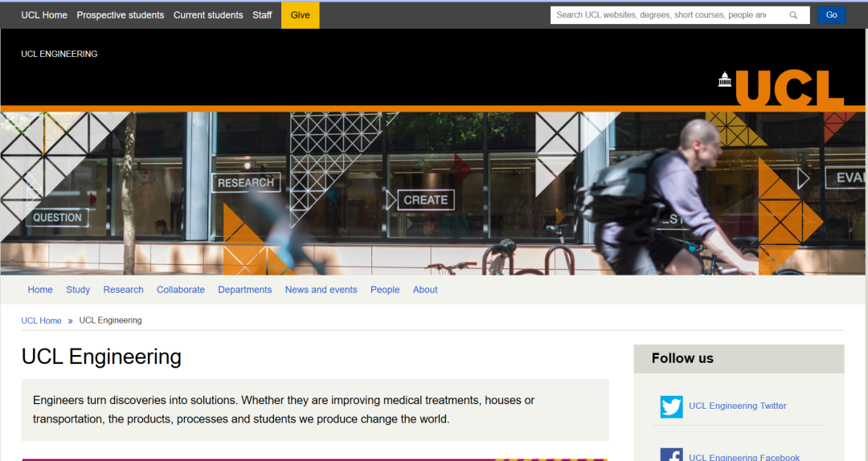Go to the Departments section
The width and height of the screenshot is (868, 461).
tap(244, 290)
